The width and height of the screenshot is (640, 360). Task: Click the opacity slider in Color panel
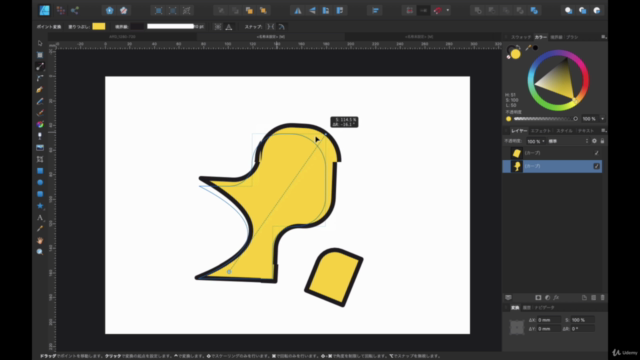(x=545, y=119)
